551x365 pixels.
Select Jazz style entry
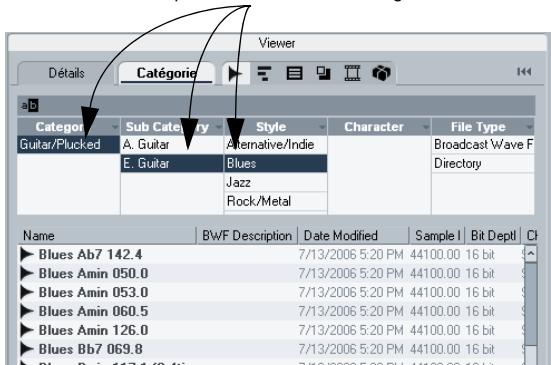(x=276, y=182)
